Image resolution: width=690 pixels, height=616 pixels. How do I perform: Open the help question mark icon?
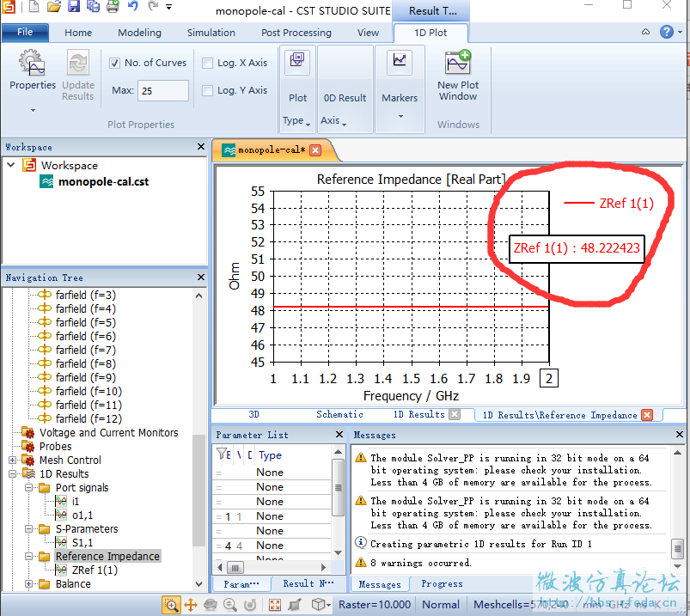point(667,32)
